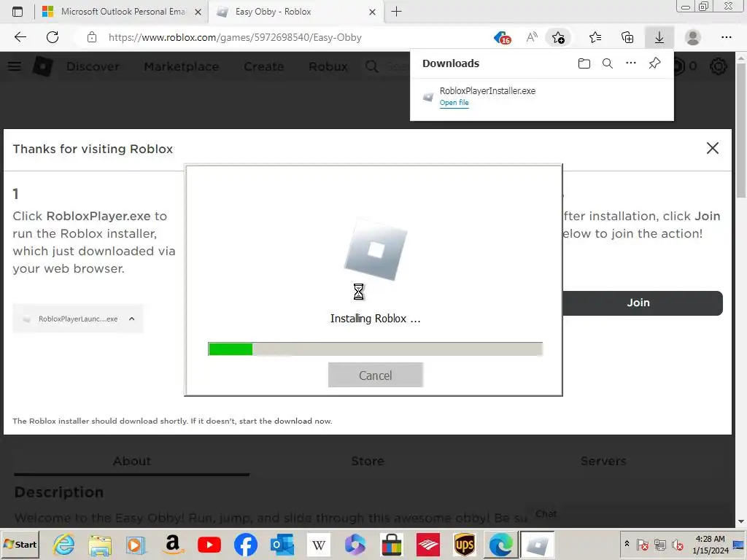Screen dimensions: 747x560
Task: Open Marketplace in Roblox navbar
Action: 181,66
